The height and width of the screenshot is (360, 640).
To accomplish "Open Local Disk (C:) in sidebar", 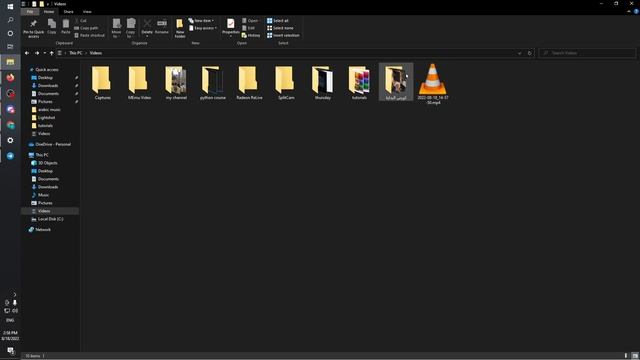I will pos(50,219).
